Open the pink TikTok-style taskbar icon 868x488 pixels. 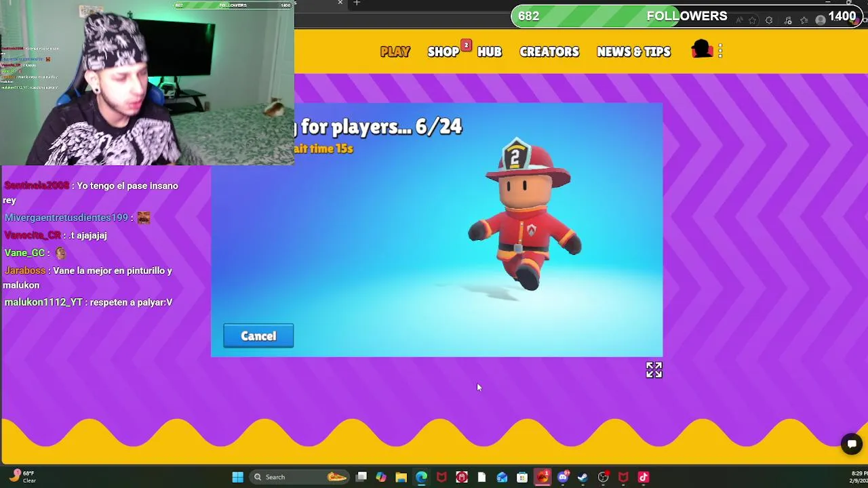(643, 477)
